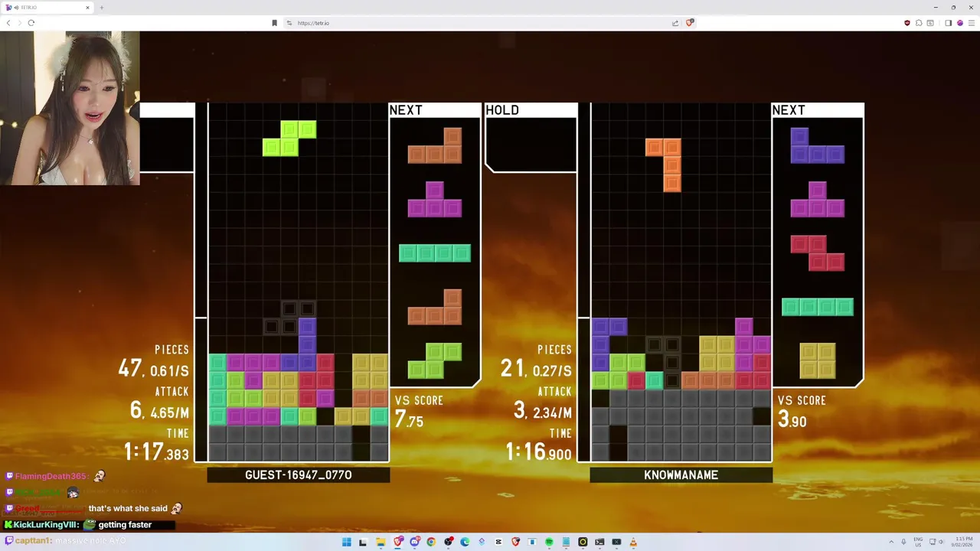The image size is (980, 551).
Task: Click the falling green S piece on left board
Action: pyautogui.click(x=289, y=139)
